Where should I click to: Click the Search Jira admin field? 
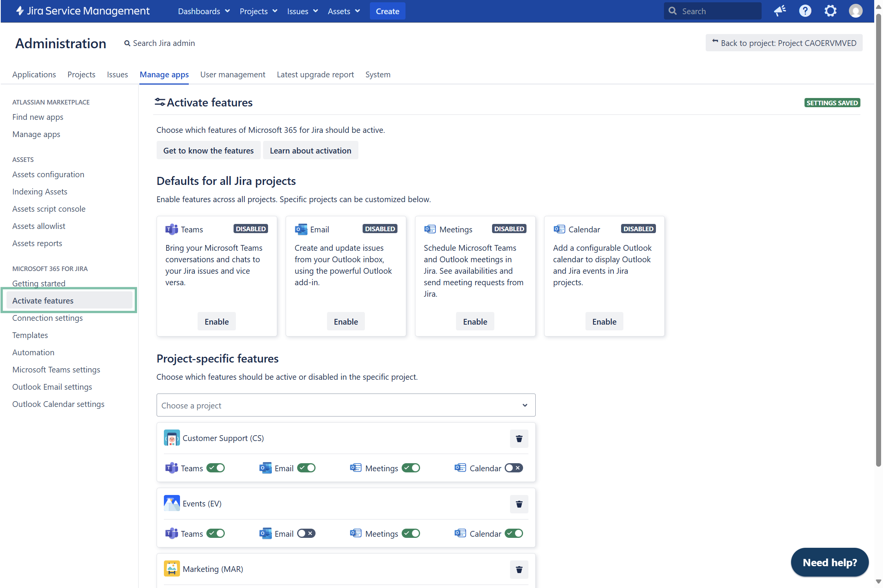coord(164,43)
